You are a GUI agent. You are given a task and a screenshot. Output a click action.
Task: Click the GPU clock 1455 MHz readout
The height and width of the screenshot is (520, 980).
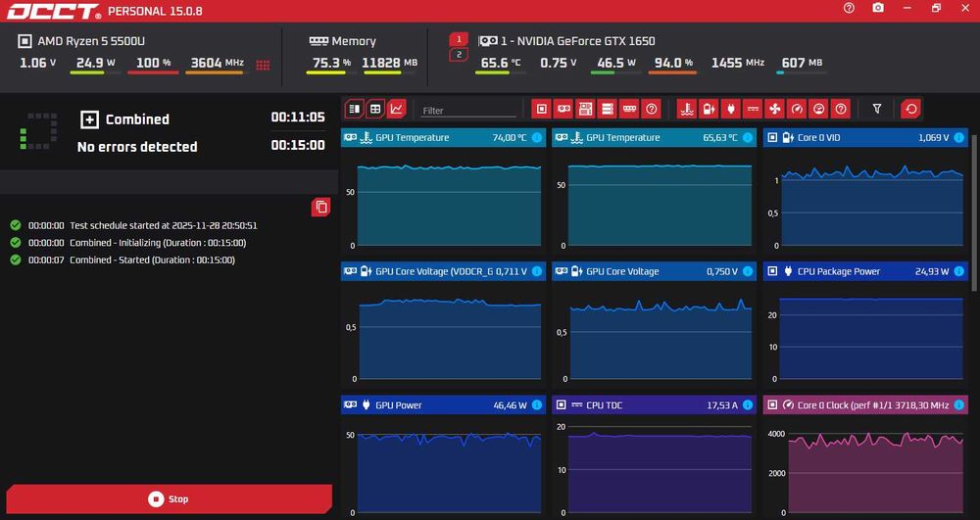(738, 63)
